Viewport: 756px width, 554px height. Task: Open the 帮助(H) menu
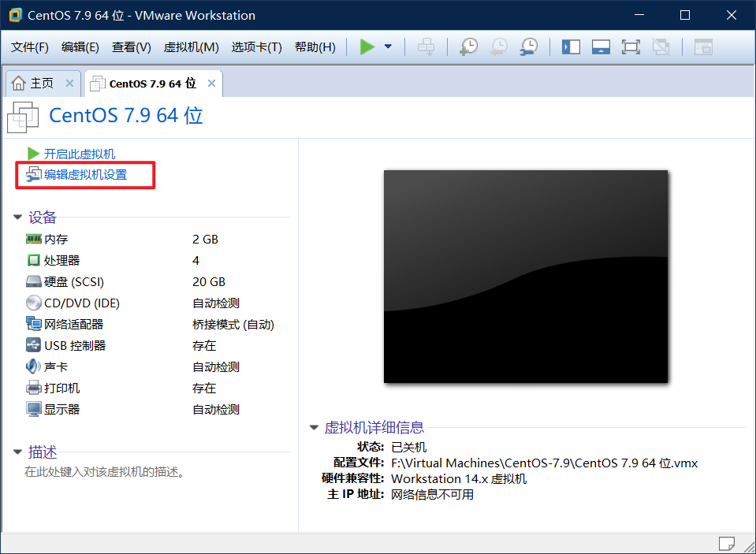click(x=315, y=46)
